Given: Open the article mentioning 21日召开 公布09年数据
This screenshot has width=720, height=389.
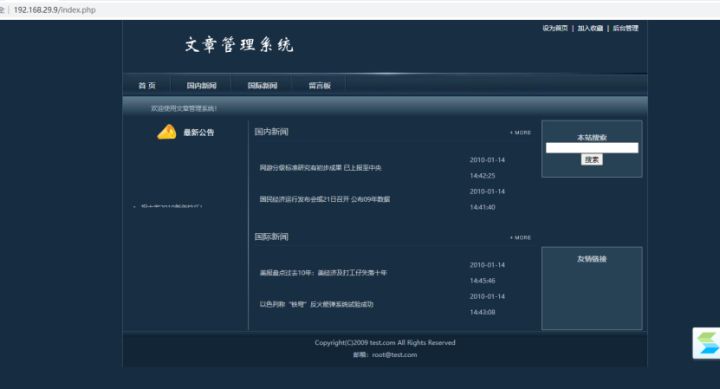Looking at the screenshot, I should pyautogui.click(x=325, y=199).
